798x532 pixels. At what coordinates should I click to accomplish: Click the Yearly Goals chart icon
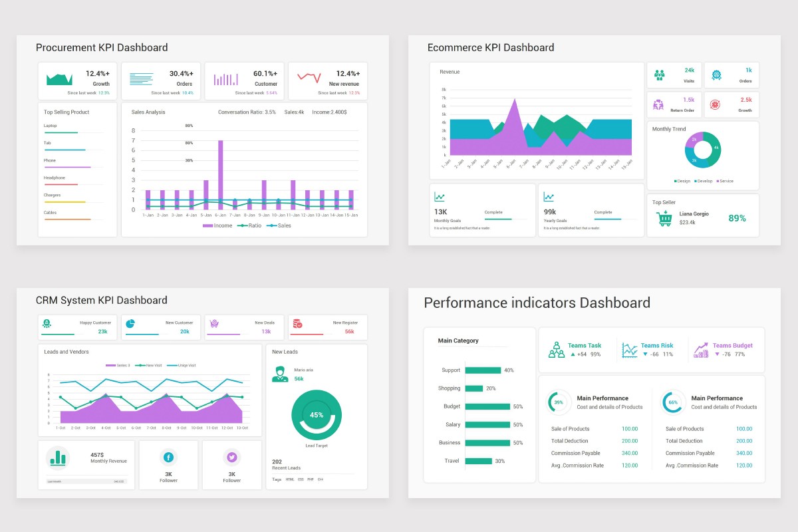[x=549, y=197]
